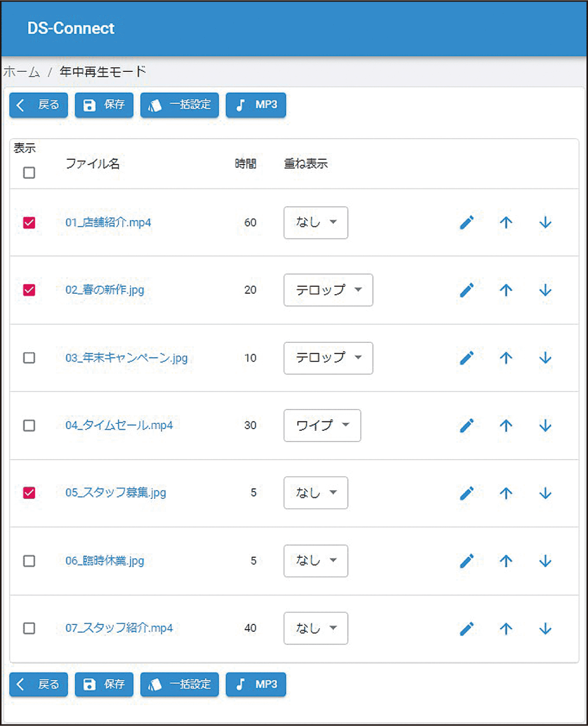The height and width of the screenshot is (726, 588).
Task: Move 07_スタッフ紹介.mp4 up with its arrow icon
Action: click(x=506, y=629)
